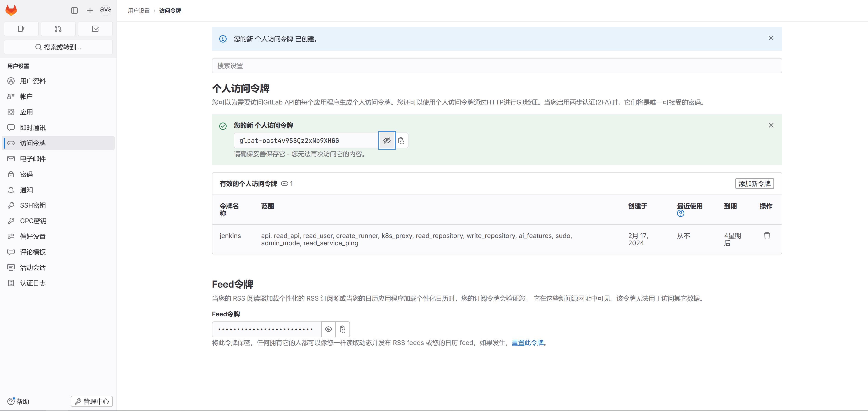Reveal the Feed token value

(328, 329)
